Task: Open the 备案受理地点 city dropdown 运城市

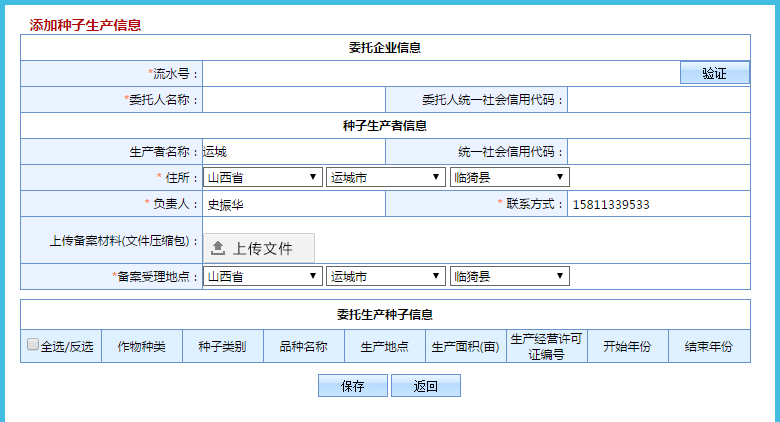Action: [x=386, y=276]
